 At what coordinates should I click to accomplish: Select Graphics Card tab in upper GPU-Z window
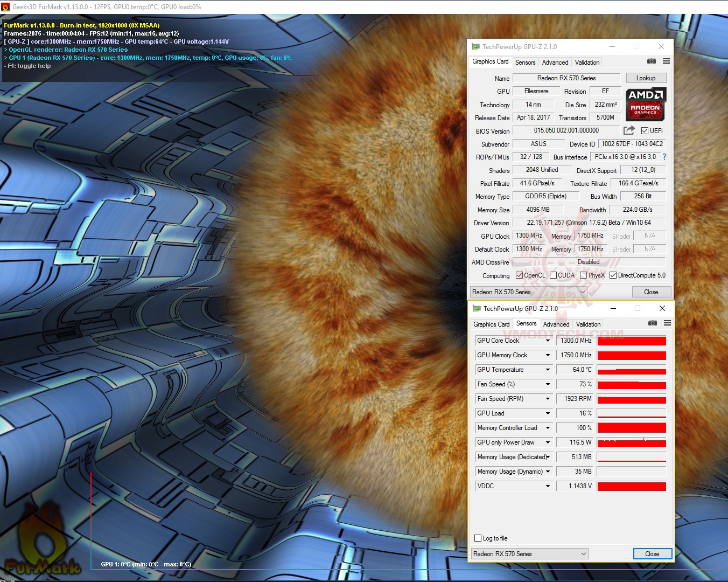coord(491,61)
